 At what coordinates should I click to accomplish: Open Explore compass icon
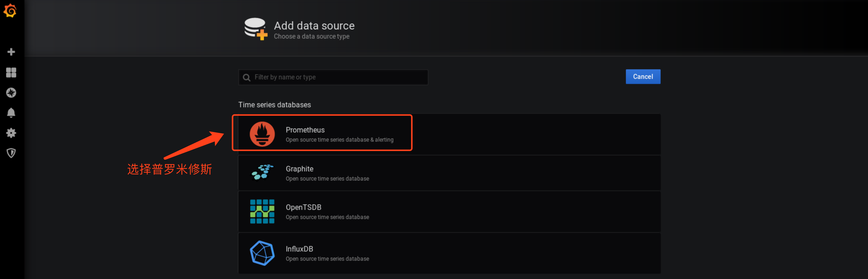[11, 92]
